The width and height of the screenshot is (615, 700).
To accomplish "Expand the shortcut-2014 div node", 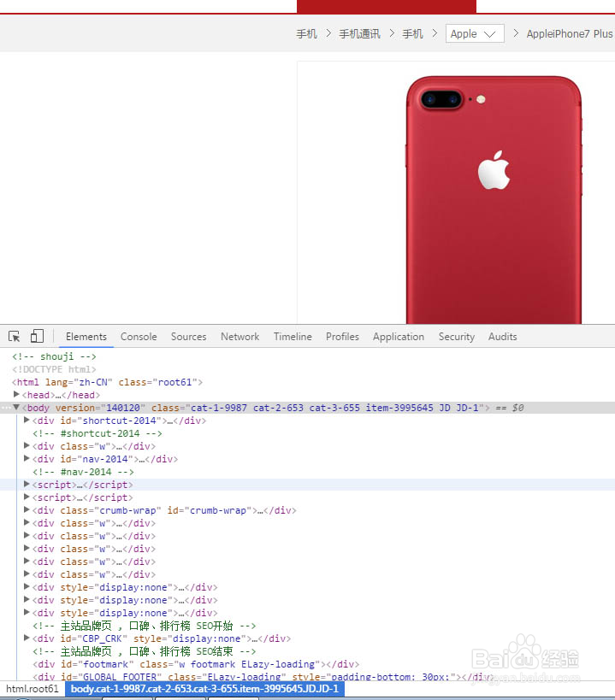I will click(x=27, y=420).
